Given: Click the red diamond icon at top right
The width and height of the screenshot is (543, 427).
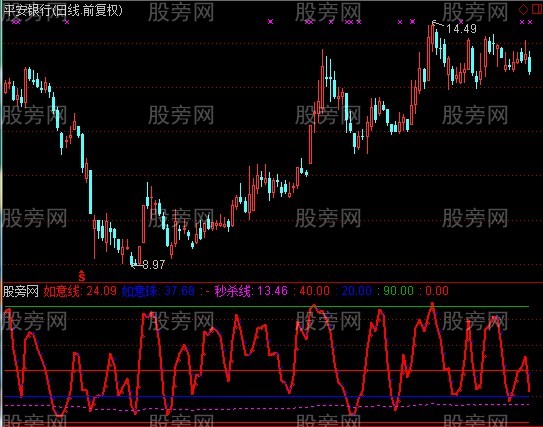Looking at the screenshot, I should click(523, 9).
